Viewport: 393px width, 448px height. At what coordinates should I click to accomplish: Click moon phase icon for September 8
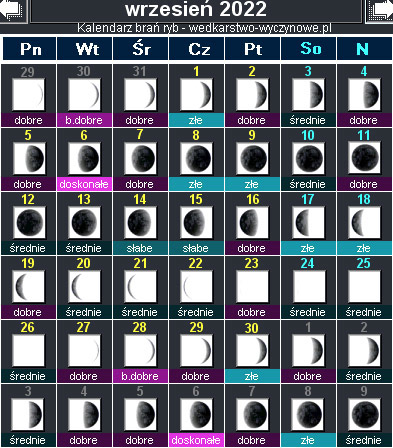196,159
